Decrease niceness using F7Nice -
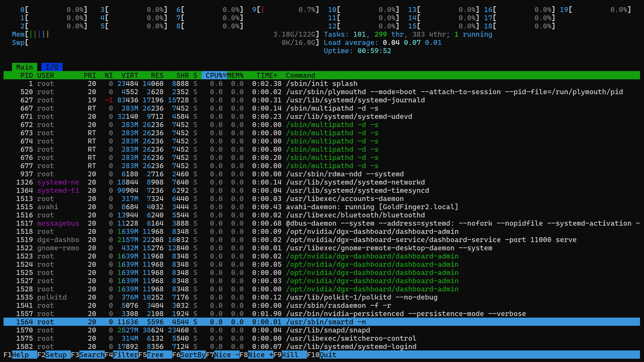Screen dimensions: 644x362 coord(223,355)
